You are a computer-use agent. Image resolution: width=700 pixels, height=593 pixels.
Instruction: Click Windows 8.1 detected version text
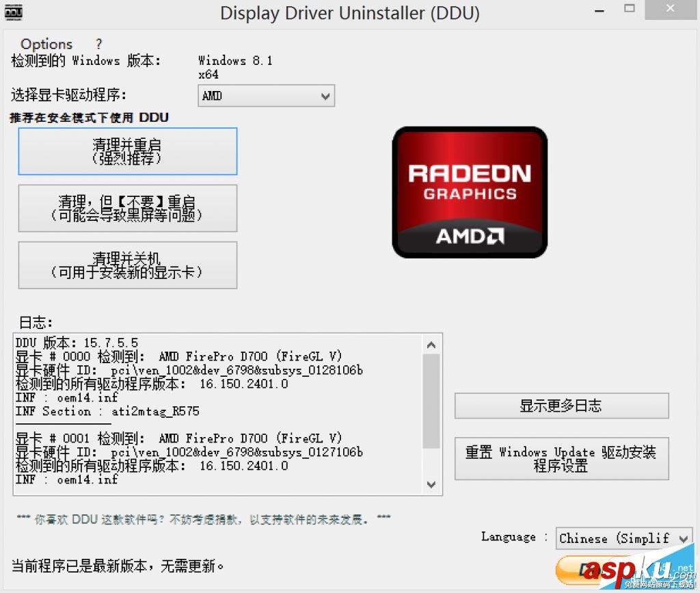tap(235, 60)
